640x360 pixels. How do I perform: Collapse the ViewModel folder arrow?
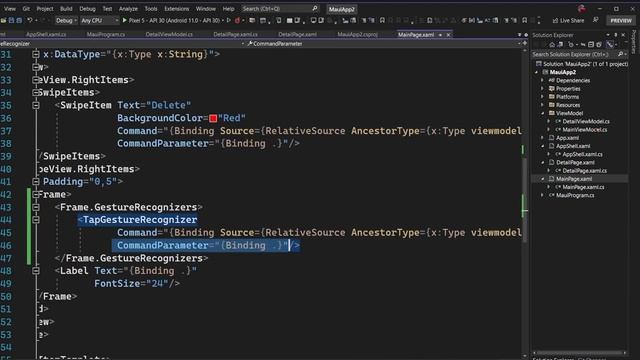[543, 113]
